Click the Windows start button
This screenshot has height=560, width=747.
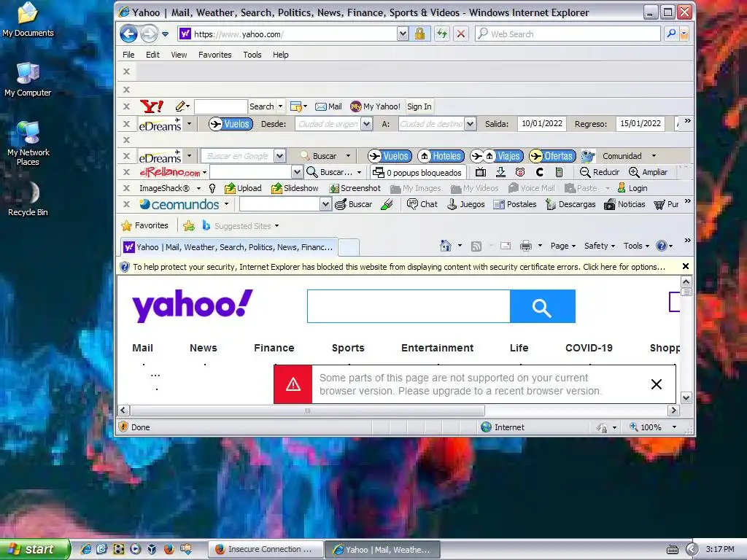point(35,549)
